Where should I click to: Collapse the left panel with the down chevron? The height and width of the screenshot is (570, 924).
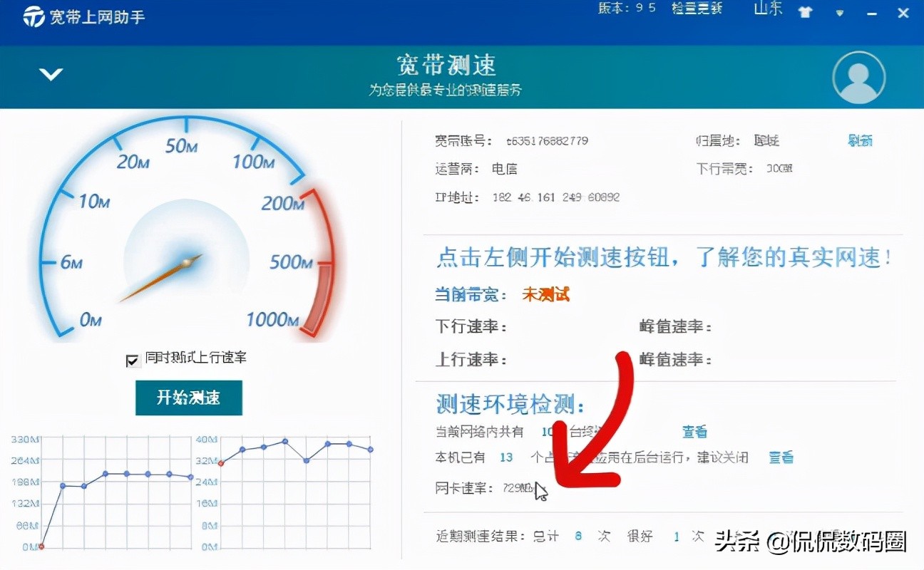click(50, 73)
